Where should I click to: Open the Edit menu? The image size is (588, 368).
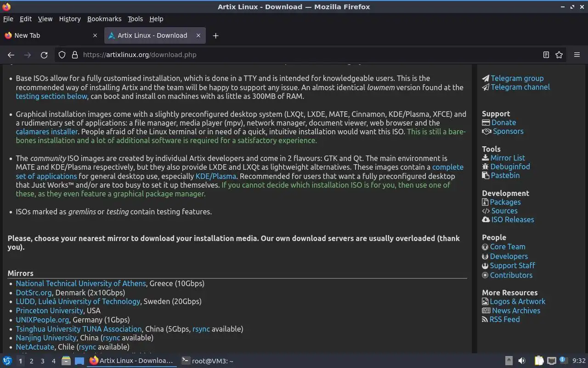[26, 19]
